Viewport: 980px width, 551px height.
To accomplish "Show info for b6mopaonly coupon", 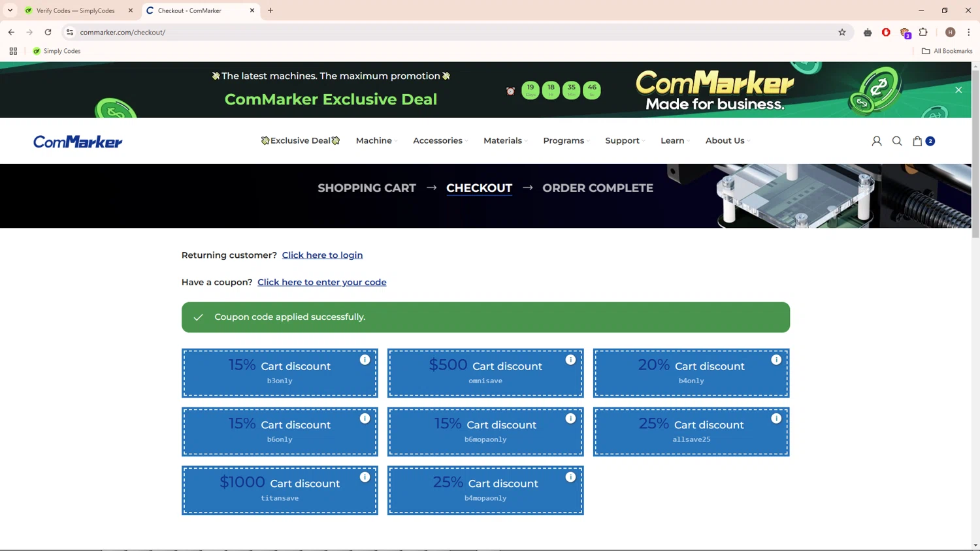I will pos(570,418).
